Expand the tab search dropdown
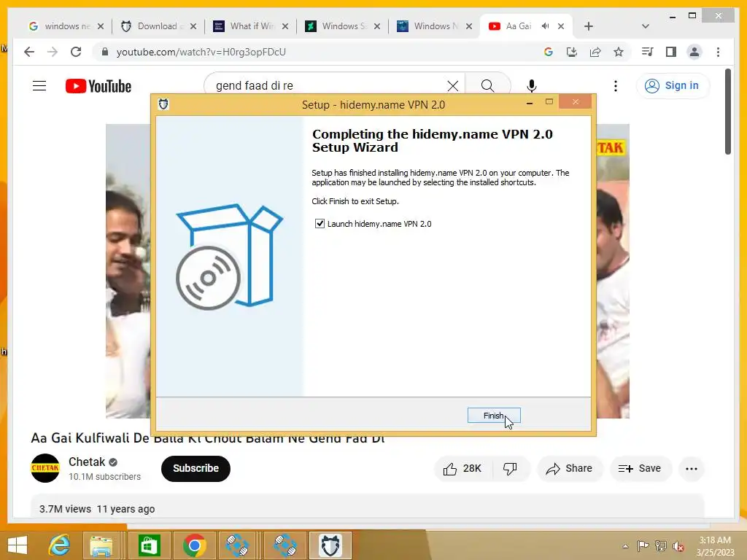 [646, 26]
